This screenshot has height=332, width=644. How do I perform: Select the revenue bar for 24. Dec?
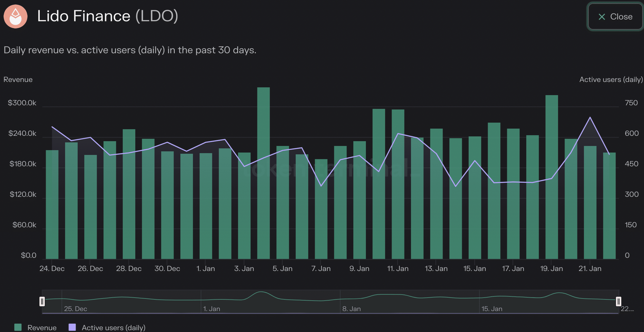52,205
